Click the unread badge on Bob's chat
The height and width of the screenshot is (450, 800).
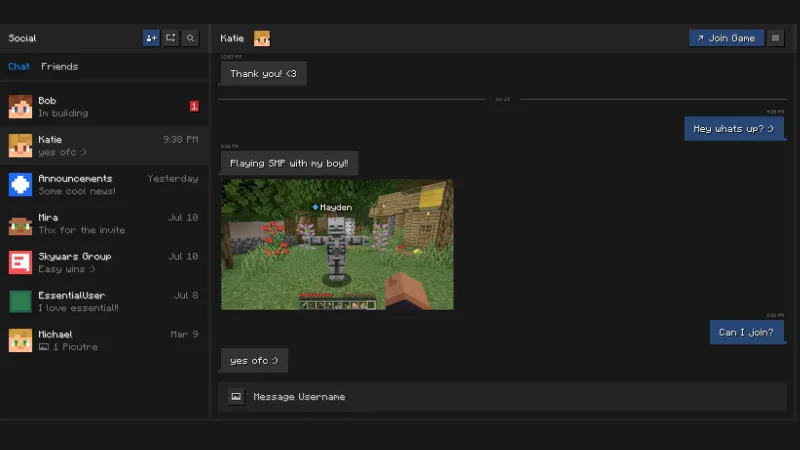[194, 106]
